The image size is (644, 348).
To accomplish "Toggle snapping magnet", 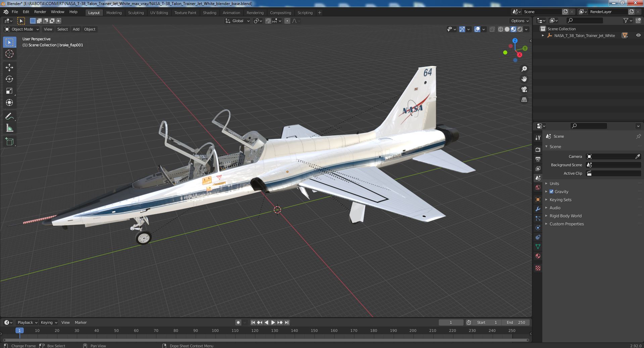I will (268, 21).
